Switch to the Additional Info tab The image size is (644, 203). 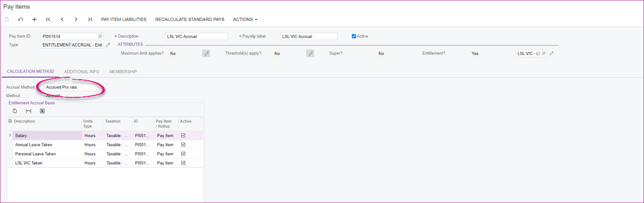point(81,72)
